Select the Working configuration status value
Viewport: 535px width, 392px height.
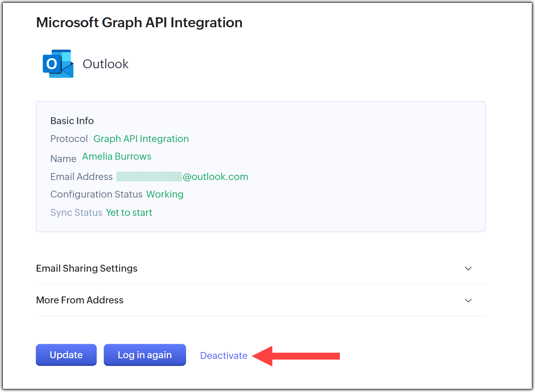tap(165, 194)
